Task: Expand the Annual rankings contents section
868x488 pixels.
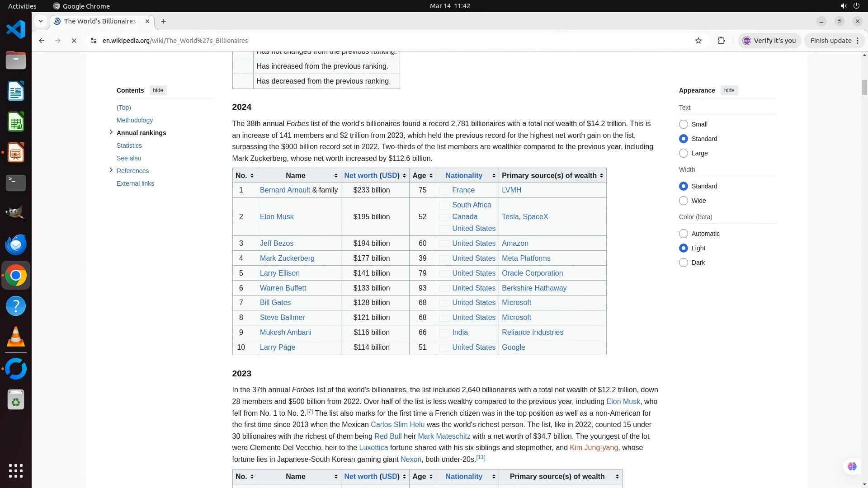Action: point(111,132)
